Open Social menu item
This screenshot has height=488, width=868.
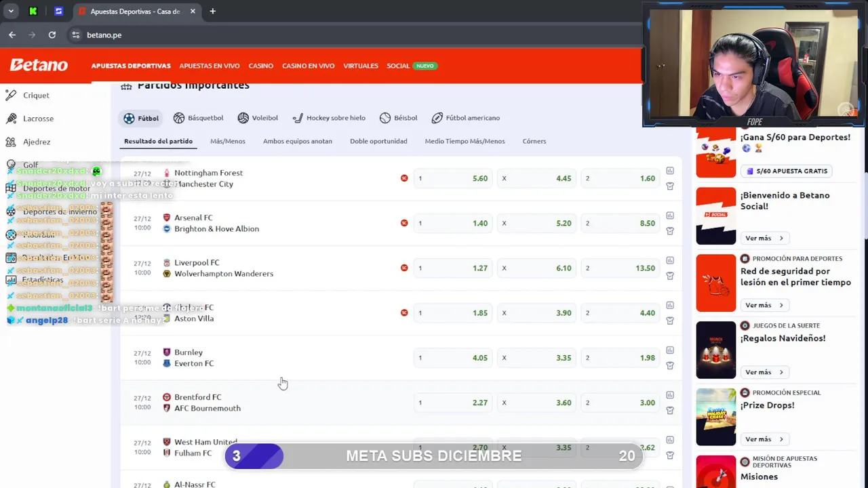click(398, 66)
